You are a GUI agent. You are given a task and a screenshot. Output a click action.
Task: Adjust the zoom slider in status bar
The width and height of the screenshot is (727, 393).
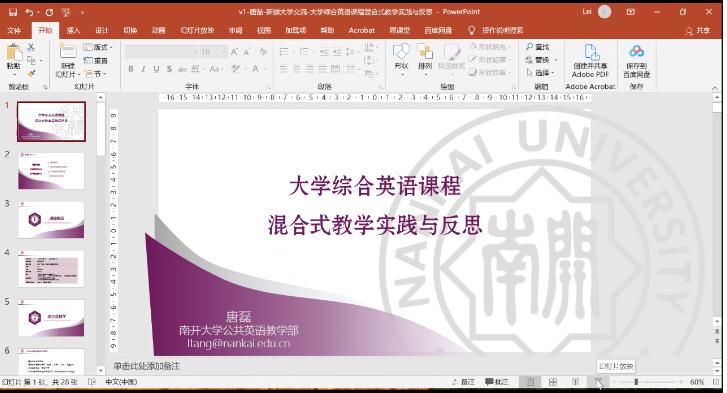(636, 382)
